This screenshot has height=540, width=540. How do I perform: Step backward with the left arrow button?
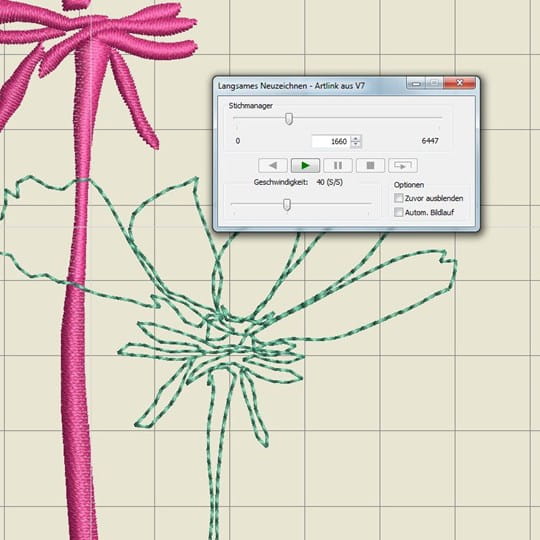(x=273, y=166)
